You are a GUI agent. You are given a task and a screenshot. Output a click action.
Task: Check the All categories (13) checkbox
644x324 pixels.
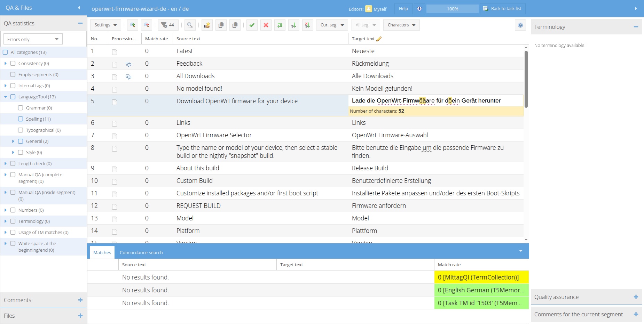(x=5, y=52)
